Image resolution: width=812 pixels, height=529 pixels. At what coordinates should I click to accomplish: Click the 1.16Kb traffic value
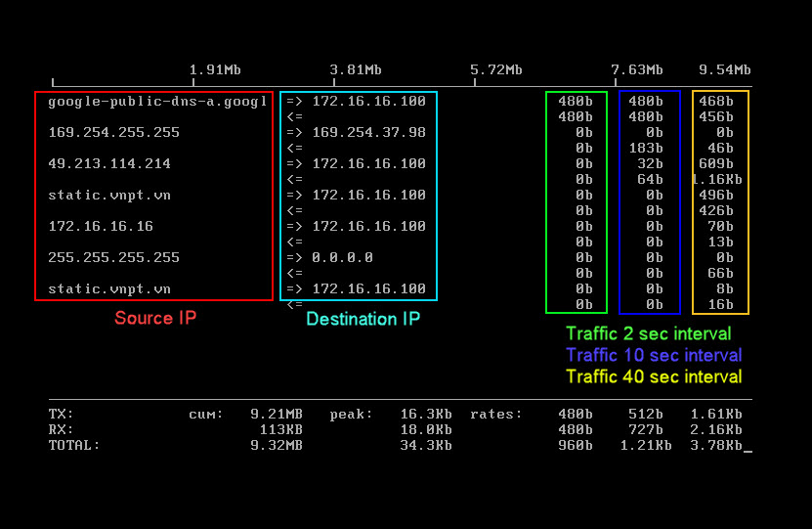tap(718, 179)
